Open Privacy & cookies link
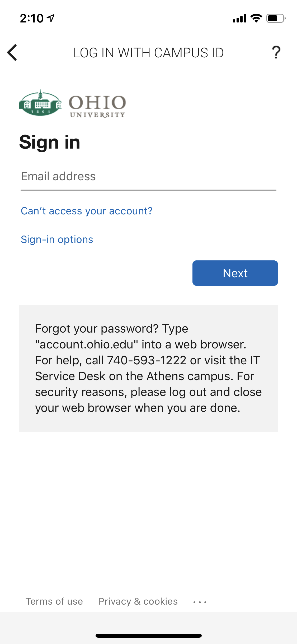The image size is (297, 644). click(x=138, y=601)
